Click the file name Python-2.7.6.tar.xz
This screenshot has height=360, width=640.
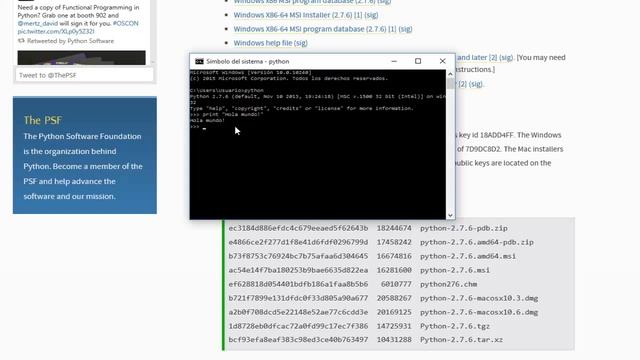[461, 340]
